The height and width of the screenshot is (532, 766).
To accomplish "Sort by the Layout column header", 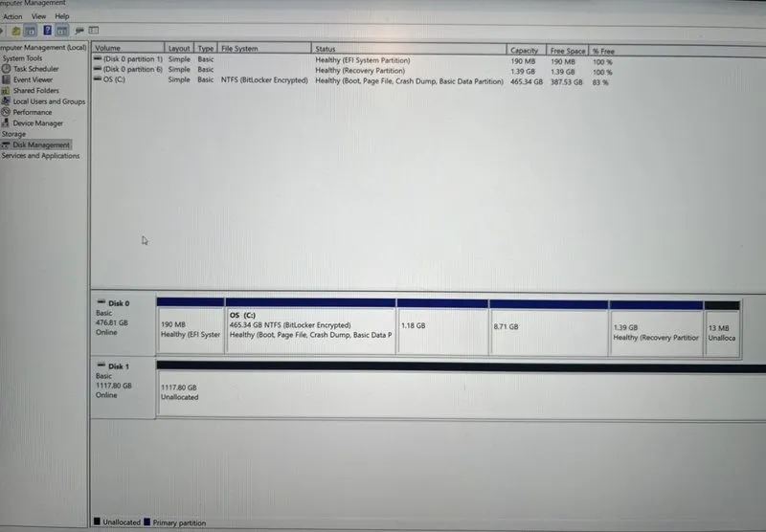I will 179,48.
